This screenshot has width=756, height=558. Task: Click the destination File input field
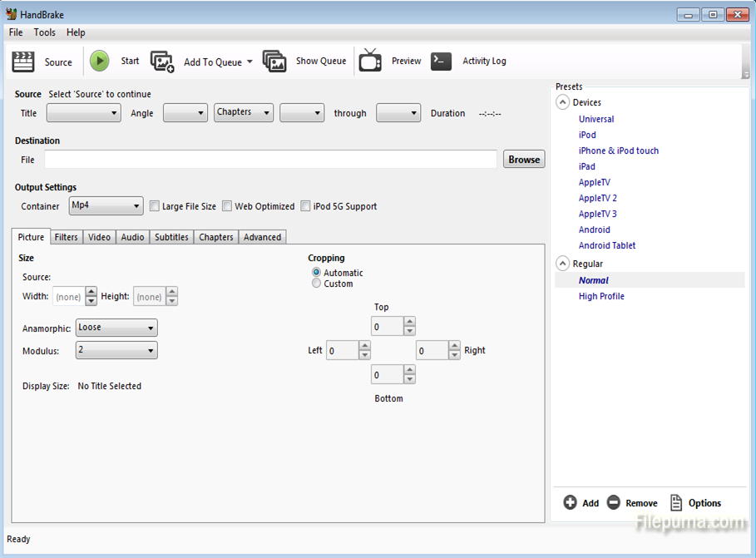(270, 160)
